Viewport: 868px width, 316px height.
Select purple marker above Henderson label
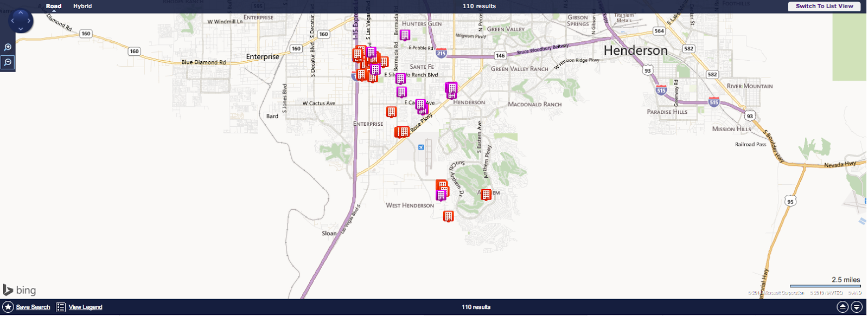[x=451, y=88]
